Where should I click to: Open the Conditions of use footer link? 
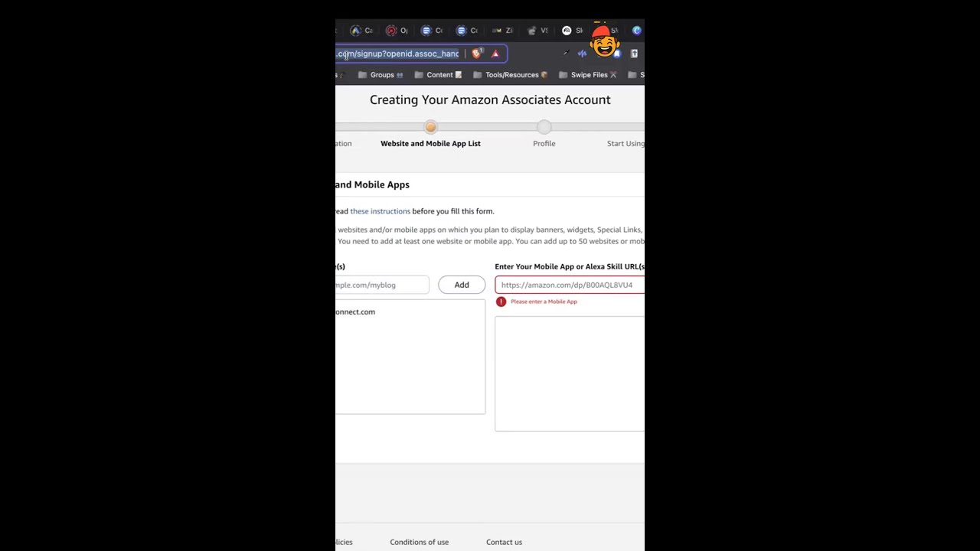[x=419, y=542]
